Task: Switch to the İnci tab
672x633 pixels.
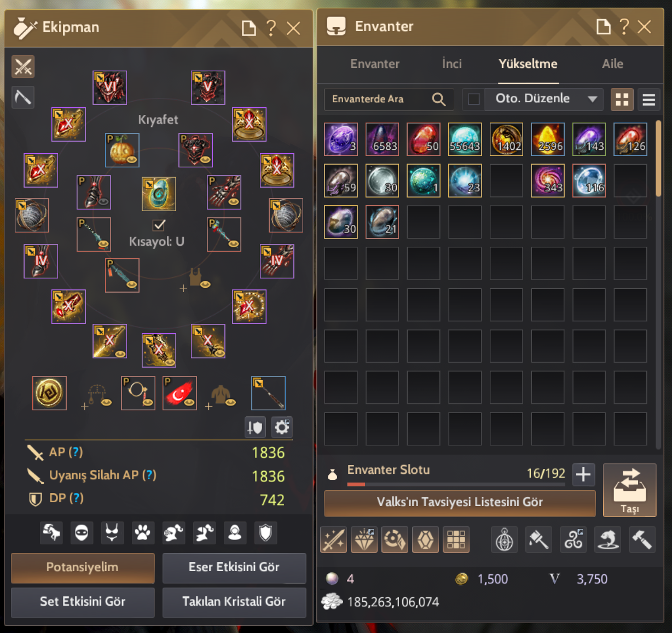Action: click(x=452, y=63)
